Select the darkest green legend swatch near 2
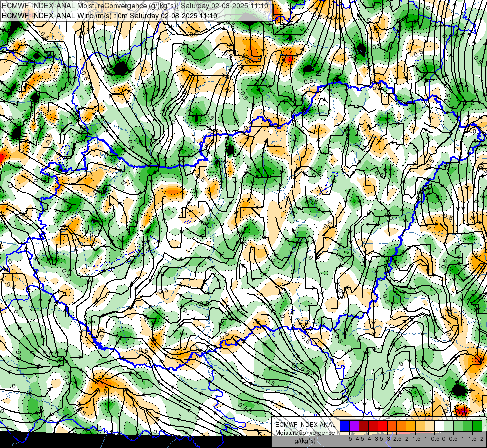The width and height of the screenshot is (487, 448). (477, 426)
